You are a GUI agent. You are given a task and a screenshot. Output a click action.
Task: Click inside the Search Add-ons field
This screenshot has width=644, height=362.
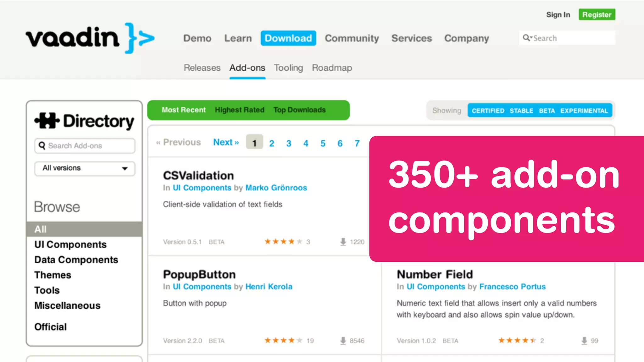tap(85, 146)
